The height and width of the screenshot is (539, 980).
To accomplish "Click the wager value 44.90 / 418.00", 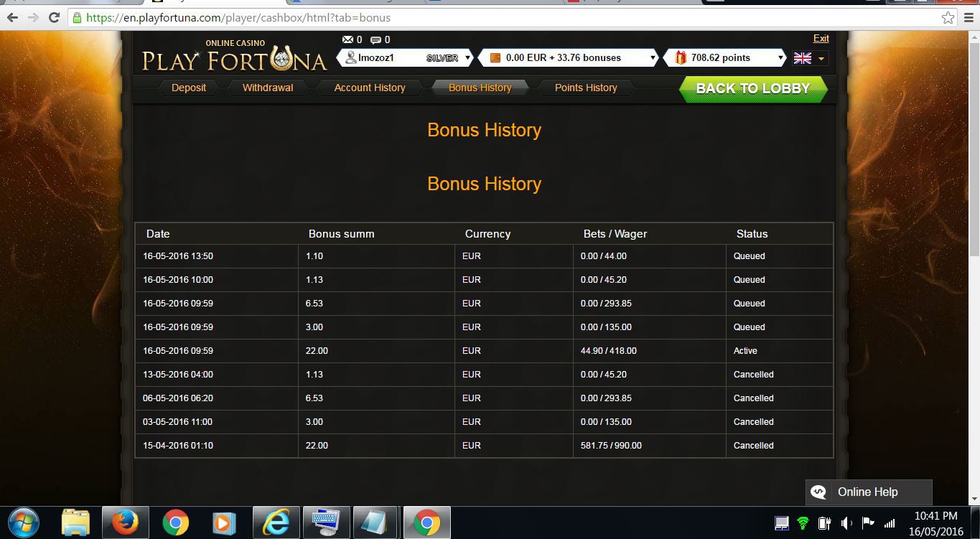I will 609,351.
